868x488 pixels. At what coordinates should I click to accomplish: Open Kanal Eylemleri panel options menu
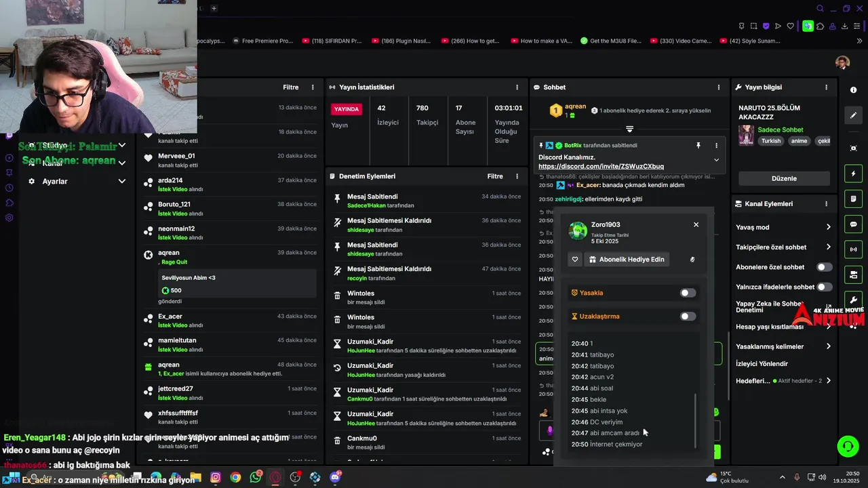pyautogui.click(x=826, y=203)
